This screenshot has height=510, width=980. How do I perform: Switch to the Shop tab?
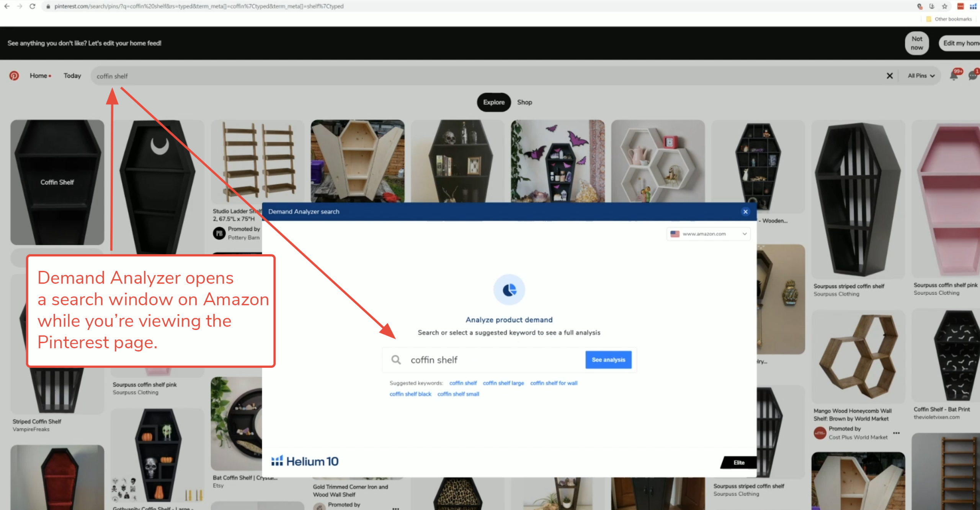[524, 102]
